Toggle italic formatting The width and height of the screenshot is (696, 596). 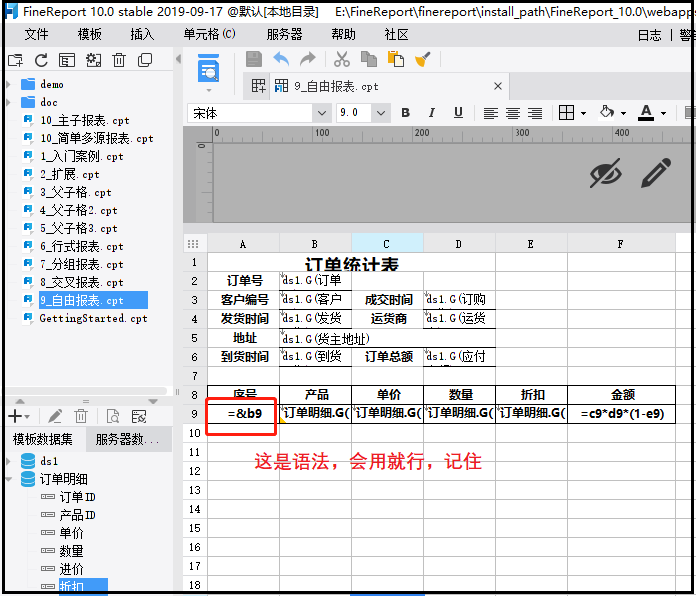tap(431, 113)
